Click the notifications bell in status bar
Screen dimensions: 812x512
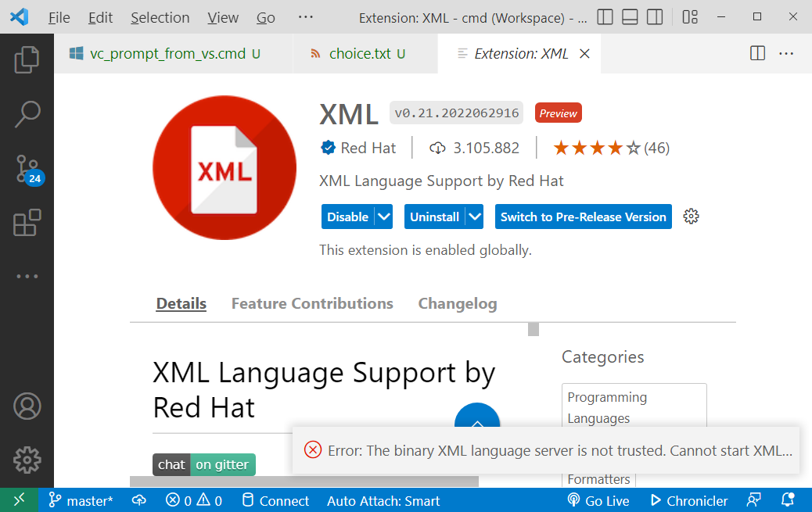789,500
